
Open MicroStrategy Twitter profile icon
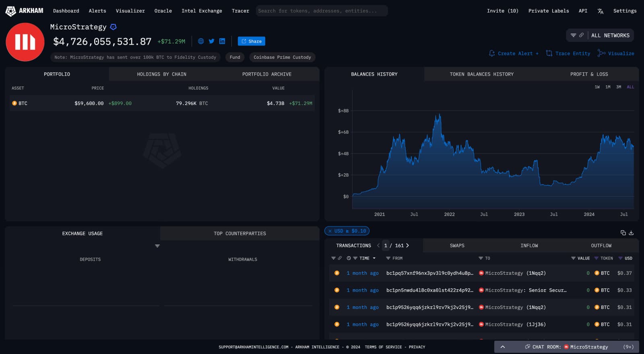211,41
